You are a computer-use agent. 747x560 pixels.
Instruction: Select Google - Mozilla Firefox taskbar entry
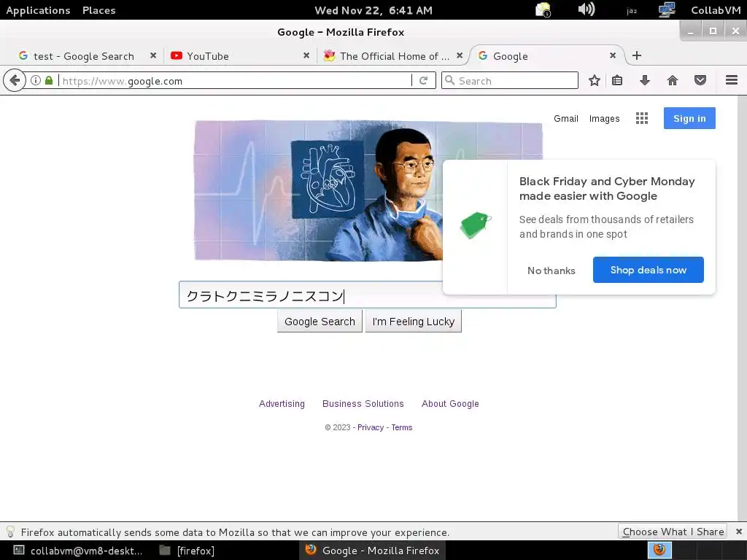(373, 551)
